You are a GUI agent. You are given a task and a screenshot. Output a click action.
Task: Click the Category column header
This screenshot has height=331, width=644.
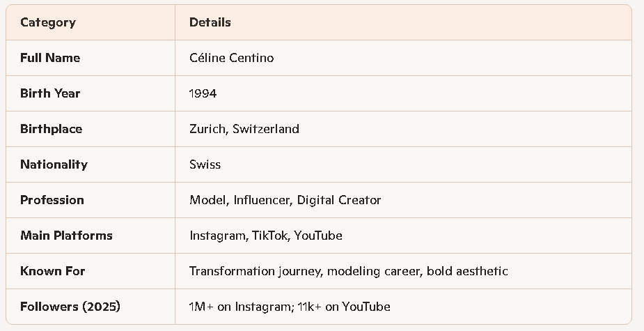coord(48,22)
